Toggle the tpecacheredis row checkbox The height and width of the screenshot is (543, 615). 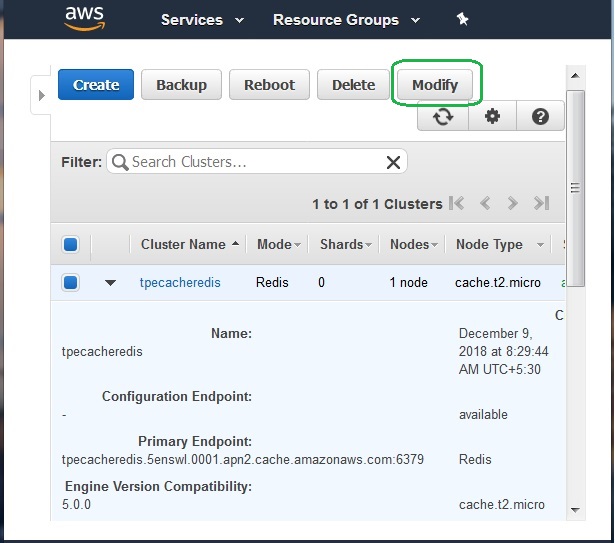pos(71,283)
